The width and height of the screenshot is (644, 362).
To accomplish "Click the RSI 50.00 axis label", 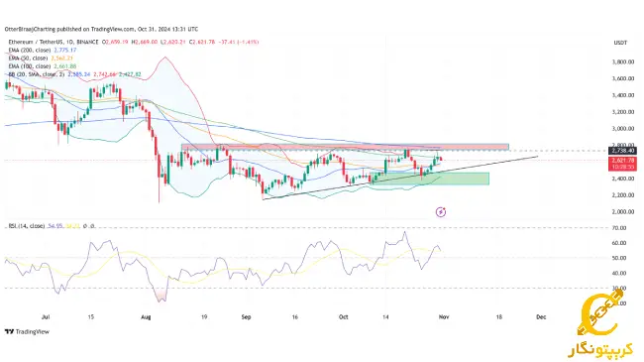I will point(619,258).
